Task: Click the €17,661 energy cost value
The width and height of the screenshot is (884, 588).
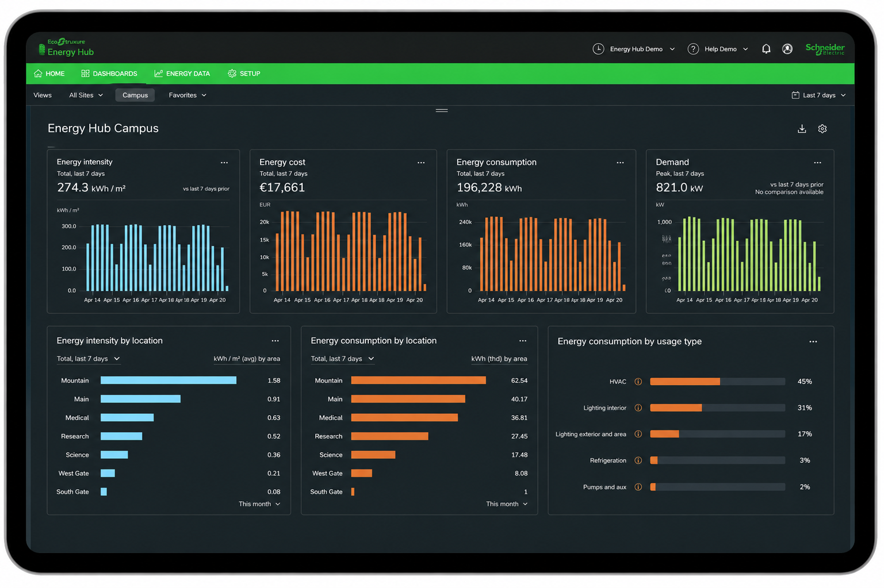Action: click(x=282, y=188)
